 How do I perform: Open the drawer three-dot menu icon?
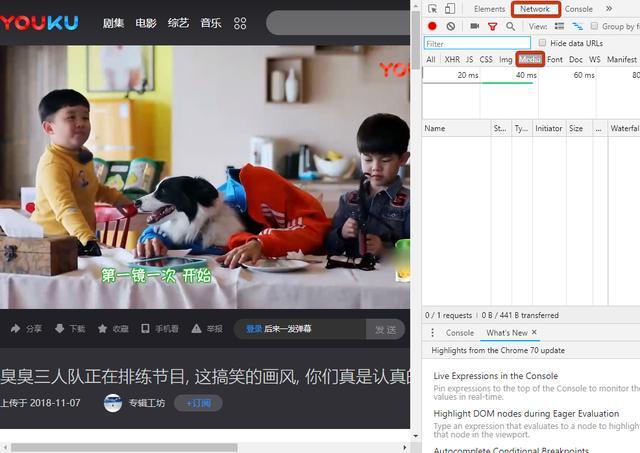click(x=432, y=333)
